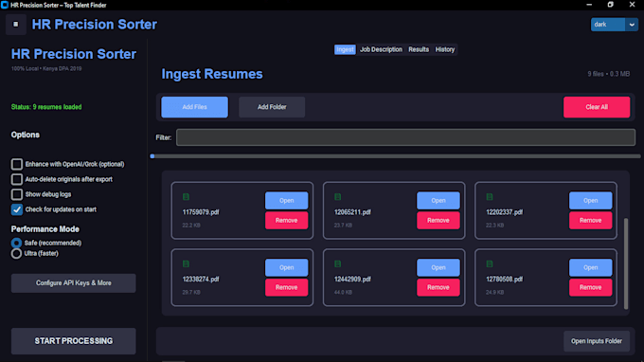The height and width of the screenshot is (362, 644).
Task: Open the 12338274.pdf resume
Action: (286, 267)
